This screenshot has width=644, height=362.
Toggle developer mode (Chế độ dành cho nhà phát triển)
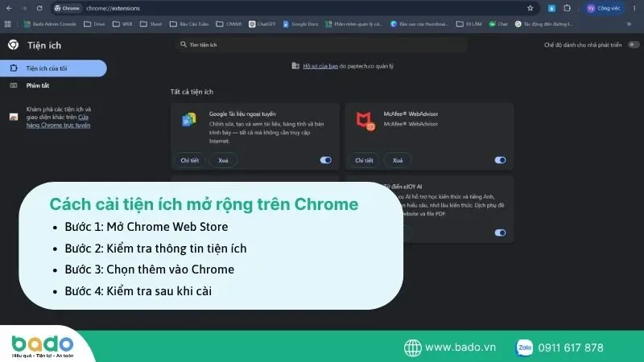point(634,45)
